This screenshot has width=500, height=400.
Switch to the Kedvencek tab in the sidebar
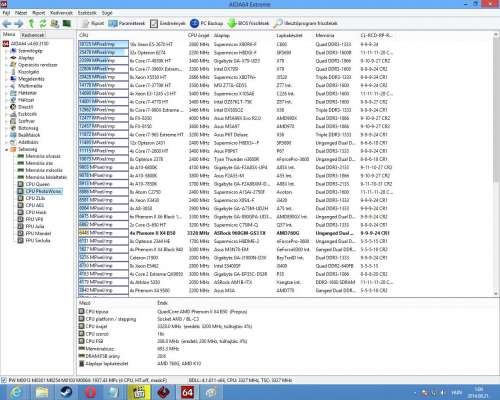pos(33,35)
